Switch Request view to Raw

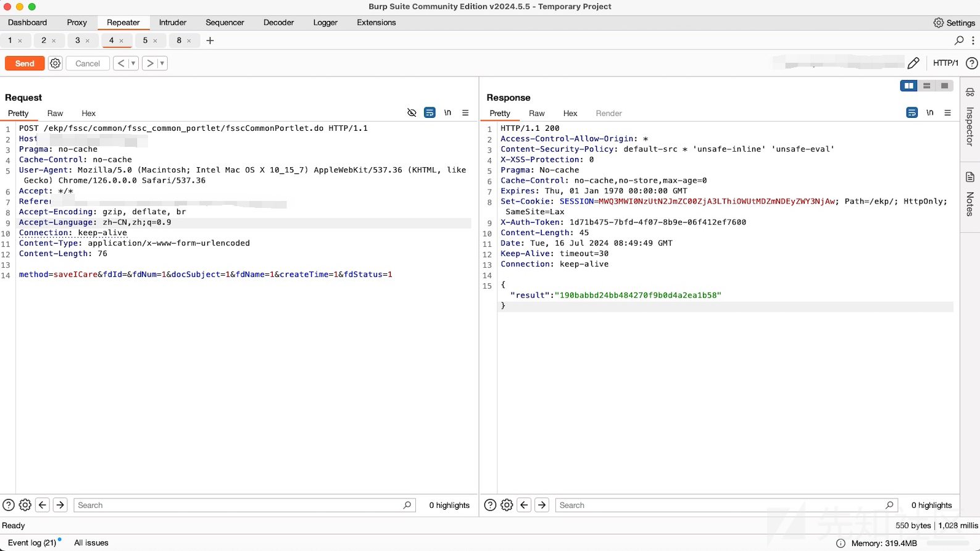point(55,113)
